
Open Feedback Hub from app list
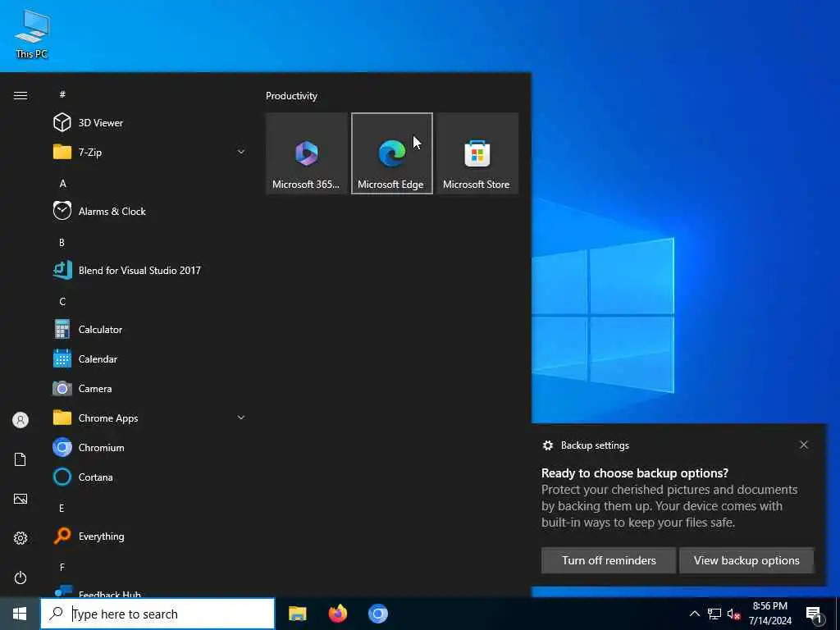click(x=149, y=591)
